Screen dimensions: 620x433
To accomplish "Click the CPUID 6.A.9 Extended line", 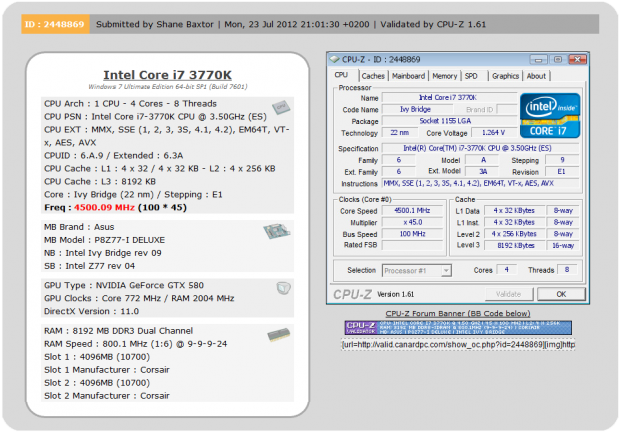I will coord(113,156).
